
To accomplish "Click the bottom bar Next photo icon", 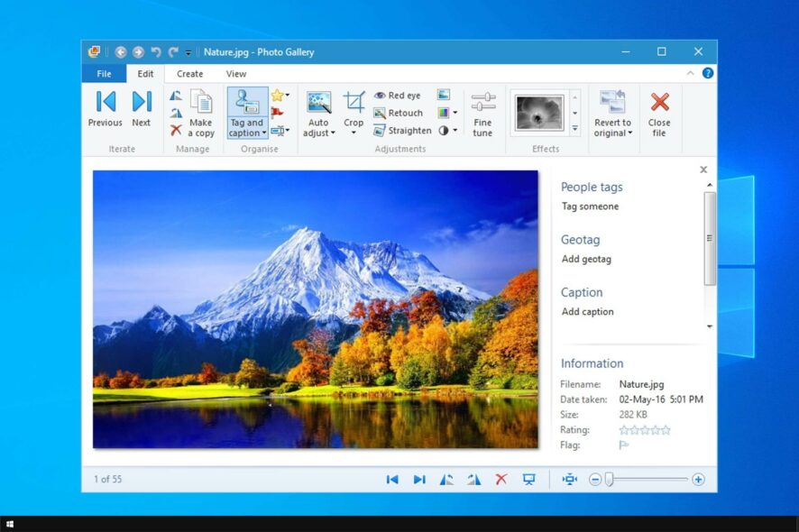I will (x=419, y=480).
